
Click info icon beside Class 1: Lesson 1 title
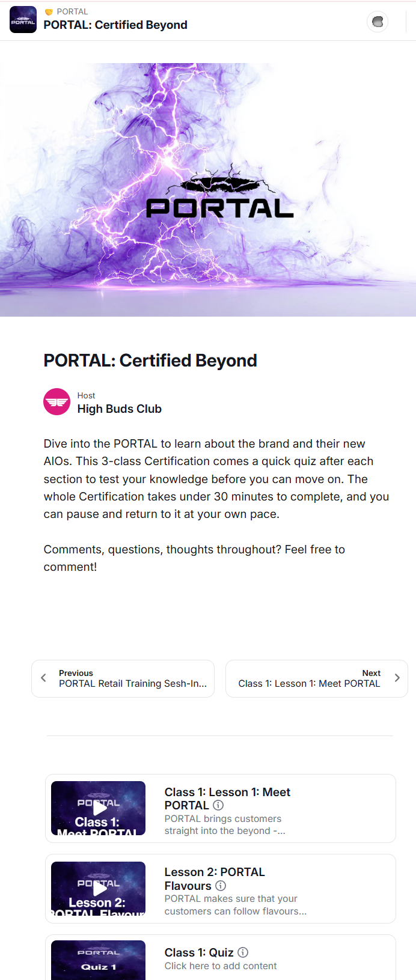(x=218, y=805)
